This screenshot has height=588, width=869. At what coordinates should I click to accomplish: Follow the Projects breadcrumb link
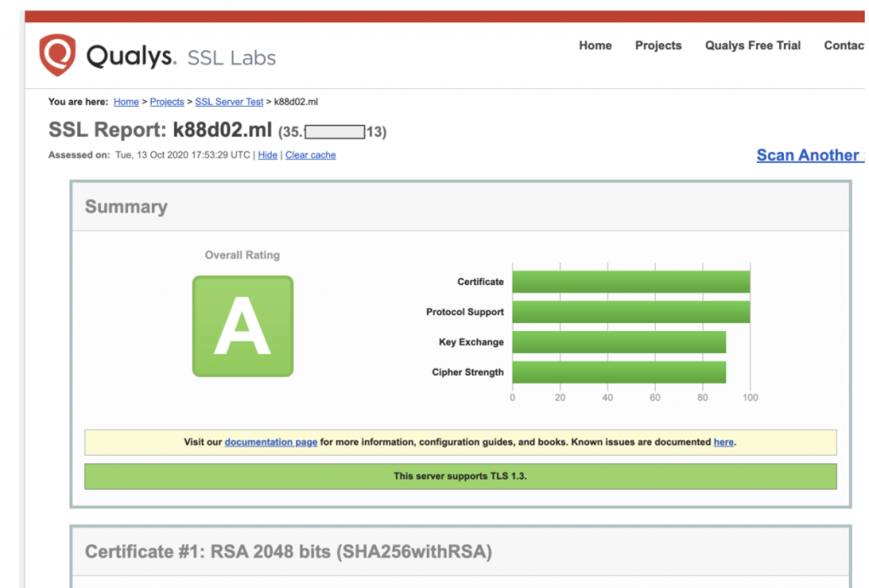click(x=167, y=102)
